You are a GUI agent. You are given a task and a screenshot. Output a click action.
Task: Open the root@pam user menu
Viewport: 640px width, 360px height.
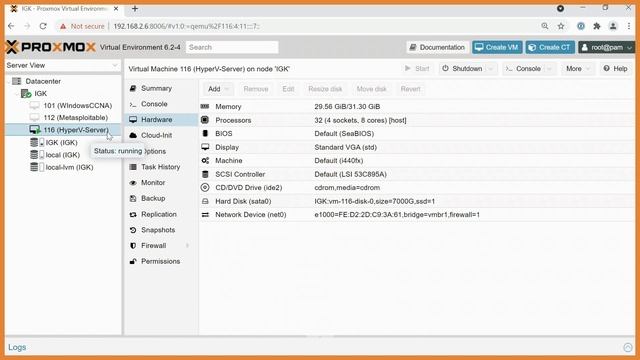[x=606, y=47]
